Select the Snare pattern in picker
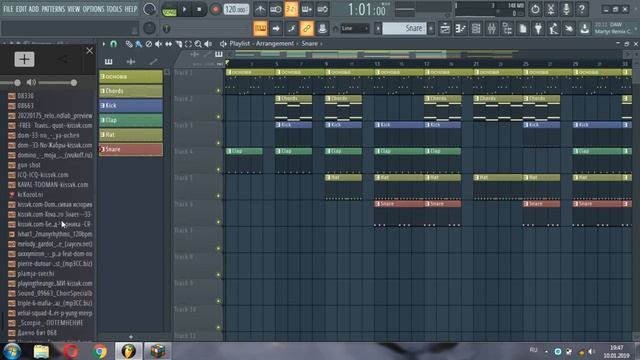Image resolution: width=640 pixels, height=360 pixels. point(131,149)
